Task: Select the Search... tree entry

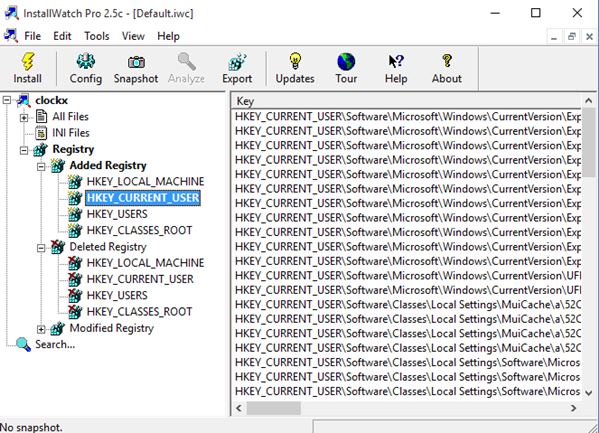Action: pyautogui.click(x=55, y=344)
